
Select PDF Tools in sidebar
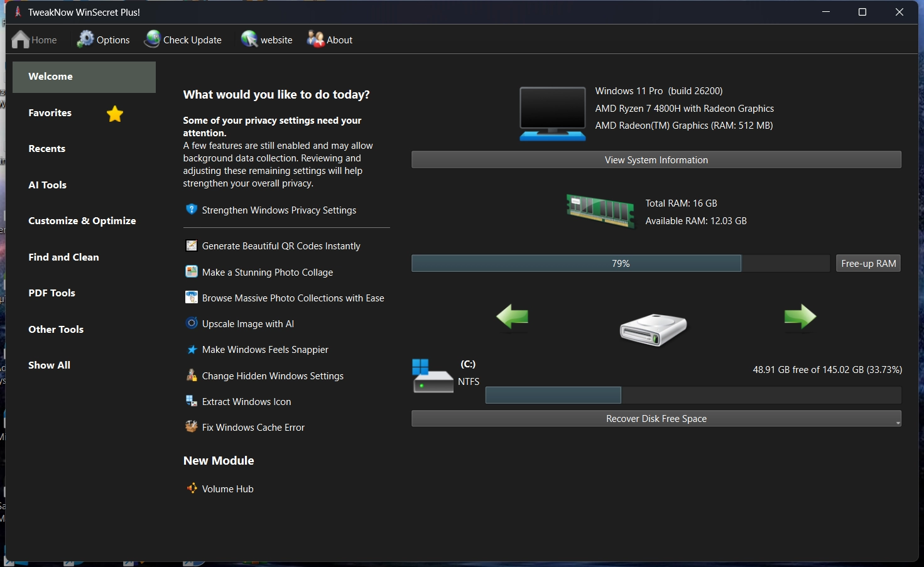[x=52, y=293]
